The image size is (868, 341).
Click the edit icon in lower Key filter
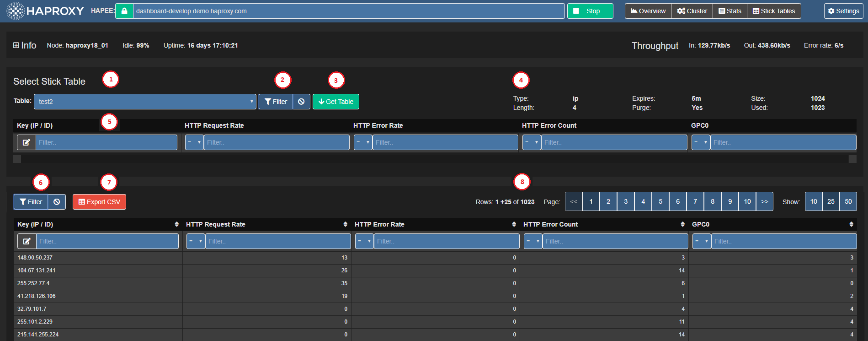pos(27,241)
